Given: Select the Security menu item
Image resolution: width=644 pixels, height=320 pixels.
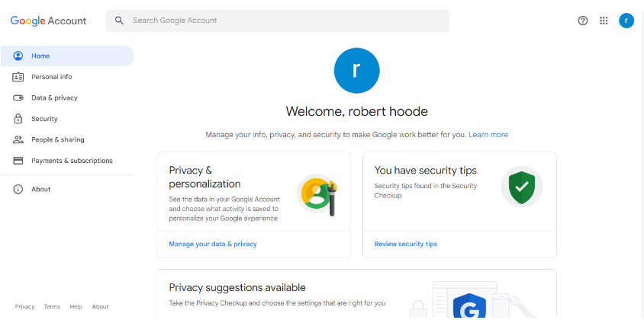Looking at the screenshot, I should coord(44,119).
